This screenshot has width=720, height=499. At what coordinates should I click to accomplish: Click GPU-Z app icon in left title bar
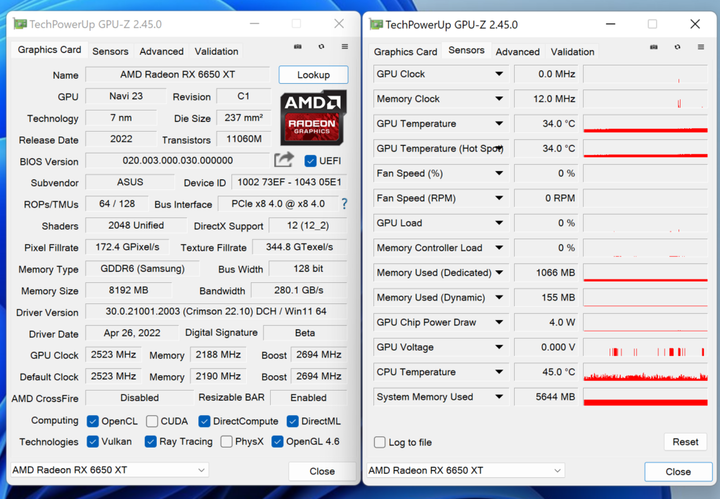(20, 24)
